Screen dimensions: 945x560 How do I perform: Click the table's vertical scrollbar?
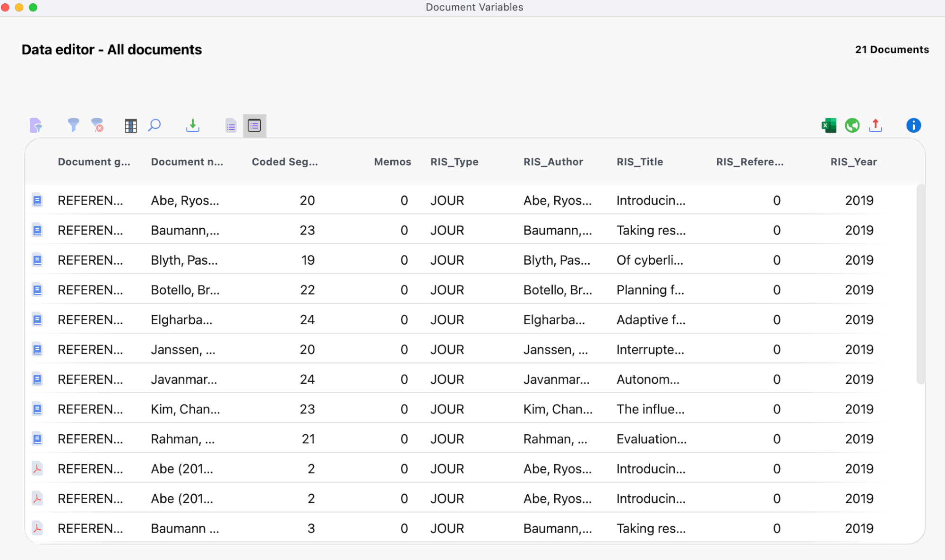coord(920,284)
